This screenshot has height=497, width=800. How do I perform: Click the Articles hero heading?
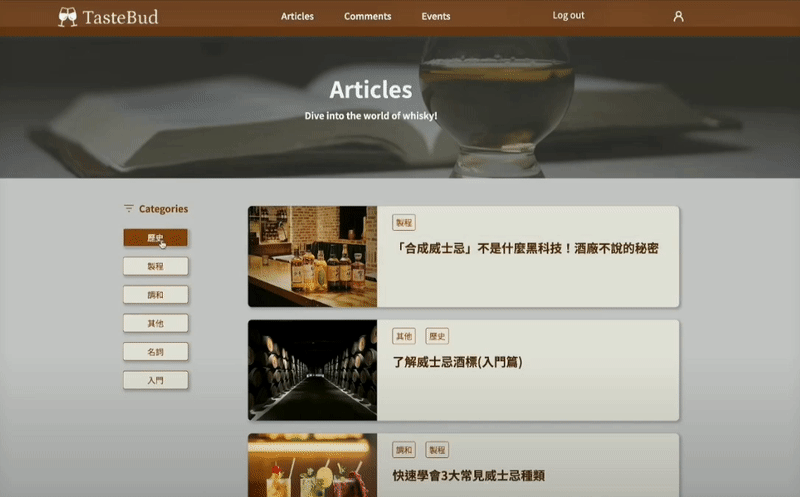click(371, 90)
